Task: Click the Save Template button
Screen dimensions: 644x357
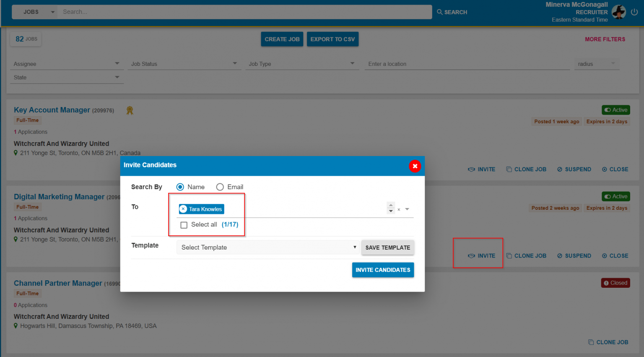Action: [x=387, y=248]
